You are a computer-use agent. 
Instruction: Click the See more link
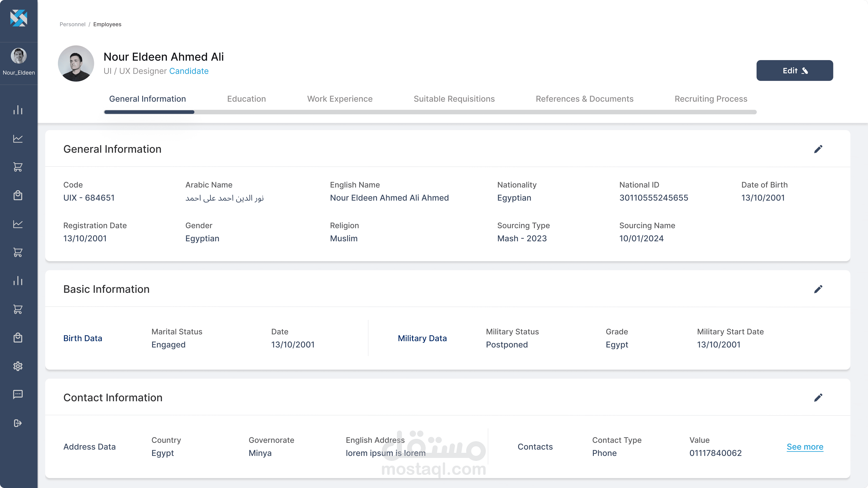pyautogui.click(x=805, y=447)
